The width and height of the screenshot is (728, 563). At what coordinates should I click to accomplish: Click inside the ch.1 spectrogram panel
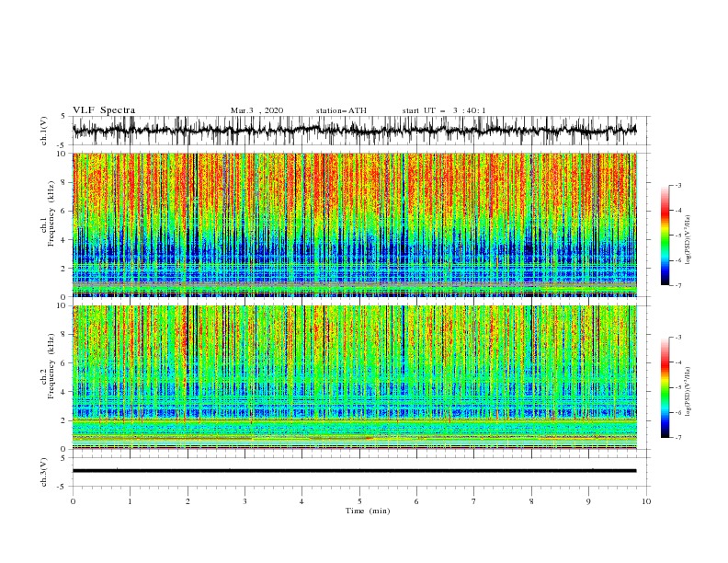point(355,224)
